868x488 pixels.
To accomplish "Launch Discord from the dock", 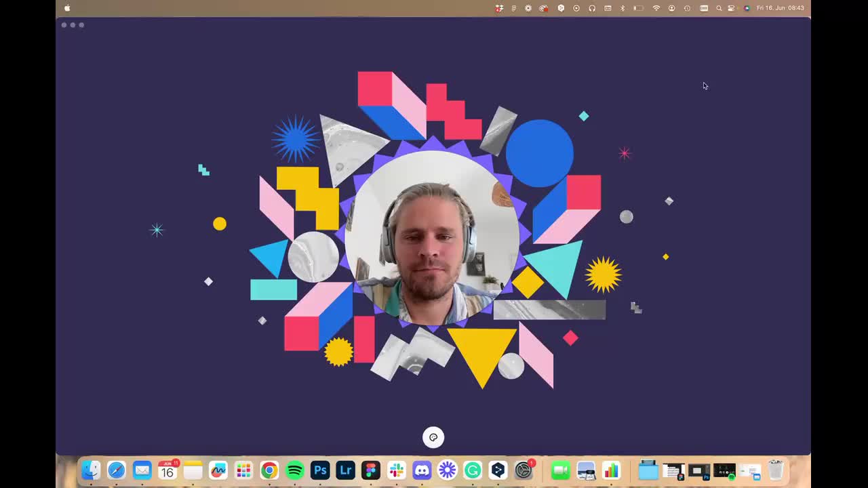I will point(422,470).
